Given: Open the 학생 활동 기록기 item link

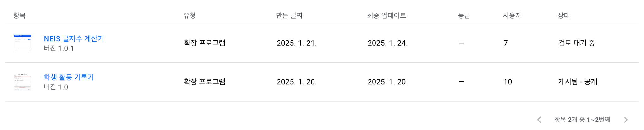Looking at the screenshot, I should [x=69, y=77].
